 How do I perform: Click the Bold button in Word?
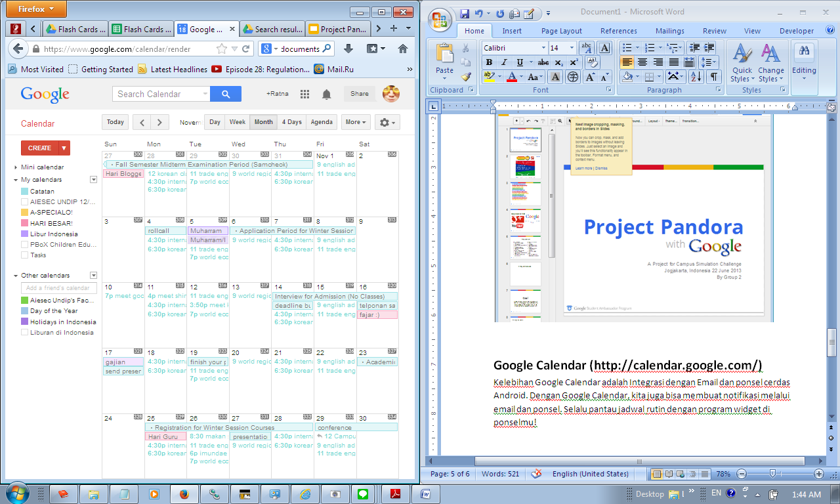[488, 62]
